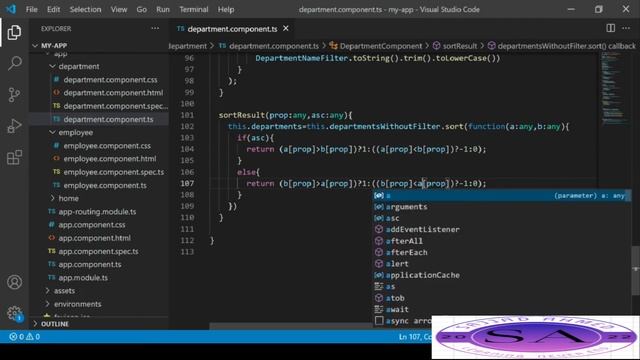Open the Explorer view in activity bar

(14, 32)
